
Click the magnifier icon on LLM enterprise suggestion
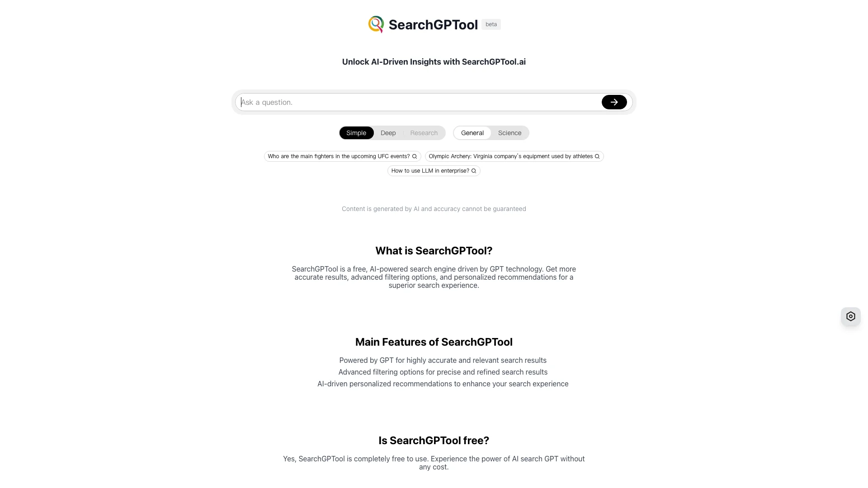click(x=474, y=171)
